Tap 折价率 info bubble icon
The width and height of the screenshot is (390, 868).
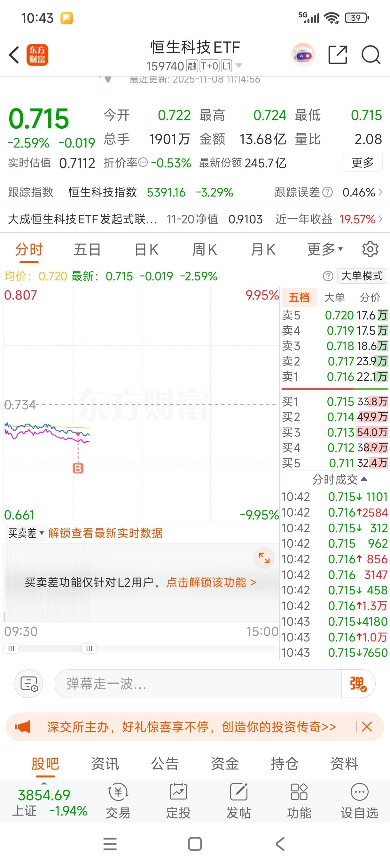point(143,162)
